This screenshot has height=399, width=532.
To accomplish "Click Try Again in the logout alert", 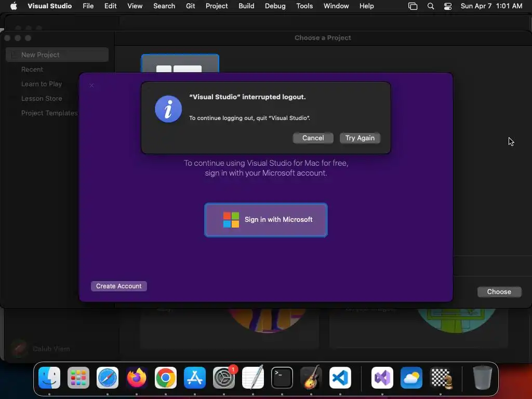I will (360, 138).
